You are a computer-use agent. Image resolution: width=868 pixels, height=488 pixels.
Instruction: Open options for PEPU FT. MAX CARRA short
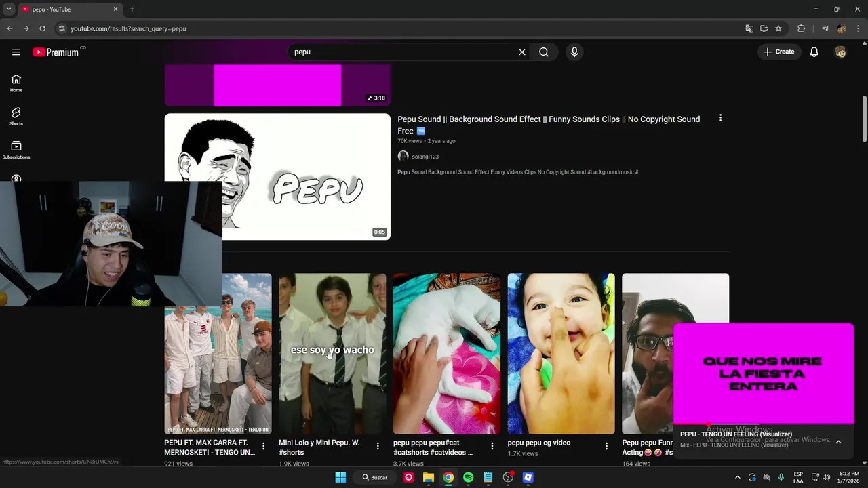pyautogui.click(x=263, y=446)
